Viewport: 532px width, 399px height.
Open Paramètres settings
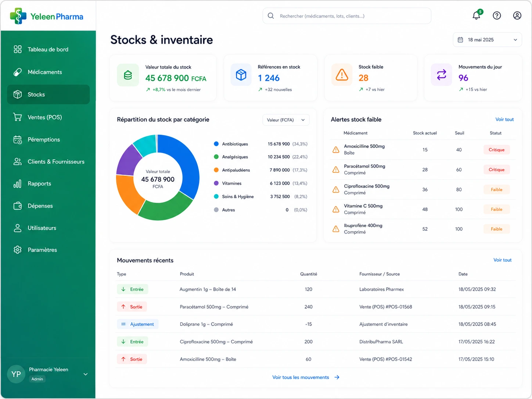click(48, 250)
